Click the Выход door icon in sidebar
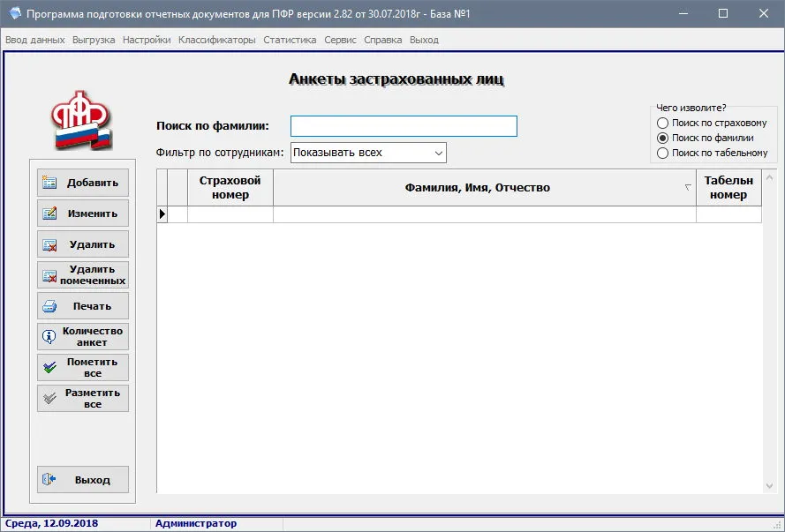Image resolution: width=785 pixels, height=532 pixels. (49, 479)
